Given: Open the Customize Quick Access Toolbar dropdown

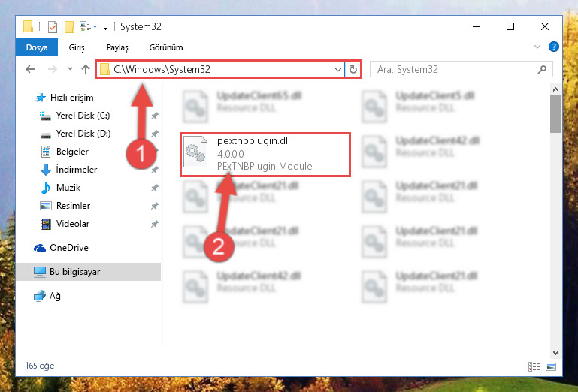Looking at the screenshot, I should pos(105,27).
